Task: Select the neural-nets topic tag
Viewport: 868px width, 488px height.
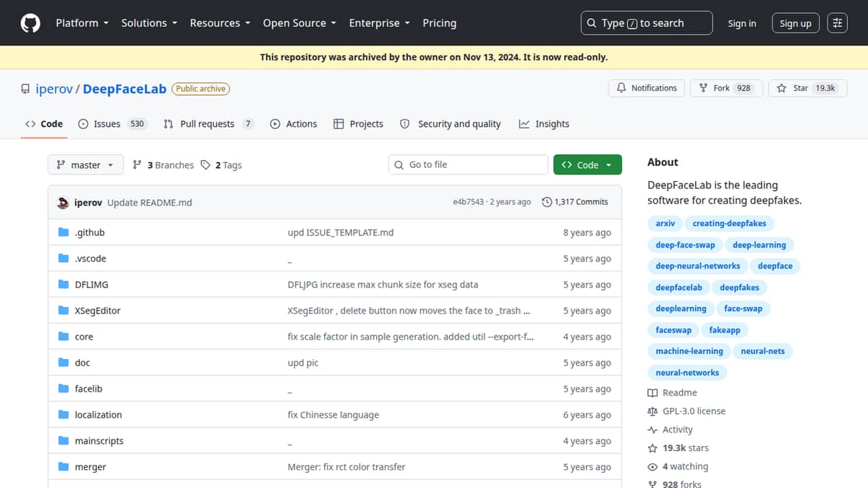Action: point(763,351)
